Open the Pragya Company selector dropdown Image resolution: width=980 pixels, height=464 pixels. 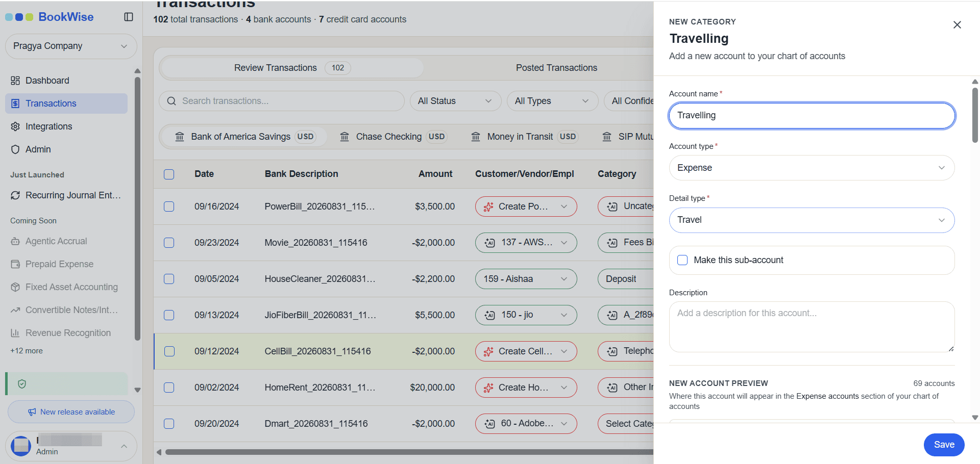[x=71, y=46]
